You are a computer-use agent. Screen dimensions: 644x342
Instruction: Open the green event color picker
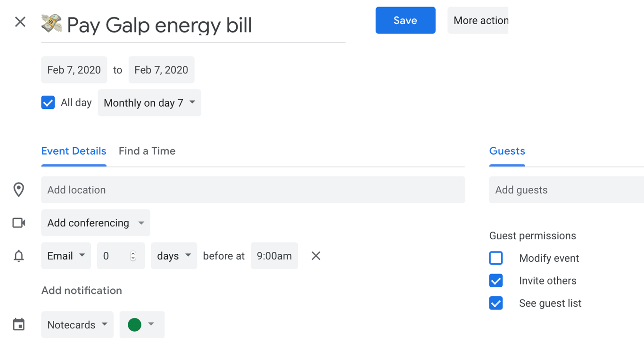pos(142,325)
